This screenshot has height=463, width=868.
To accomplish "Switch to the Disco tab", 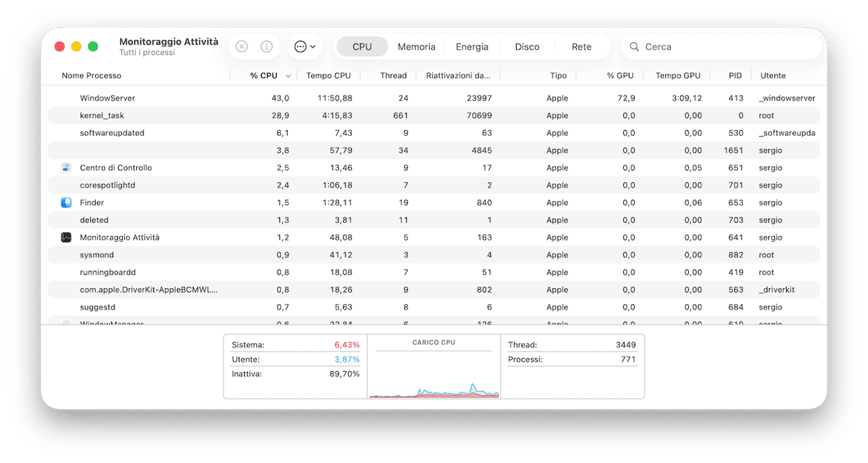I will 527,46.
